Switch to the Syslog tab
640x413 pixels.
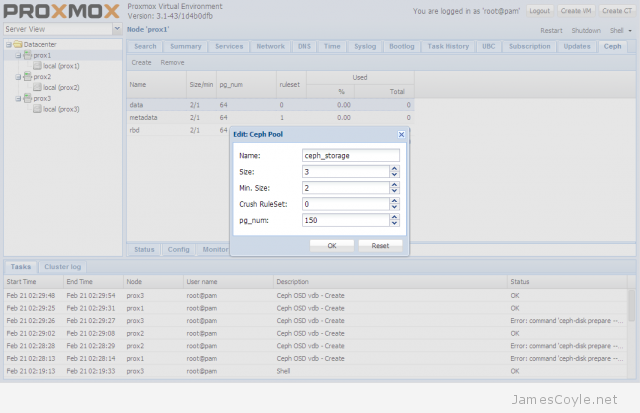tap(365, 46)
